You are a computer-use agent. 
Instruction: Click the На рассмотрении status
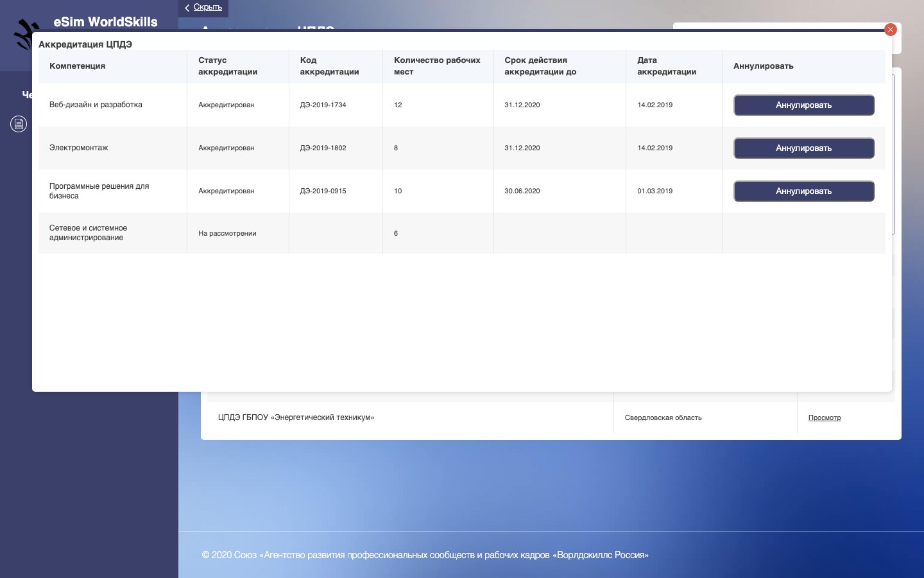(x=227, y=234)
